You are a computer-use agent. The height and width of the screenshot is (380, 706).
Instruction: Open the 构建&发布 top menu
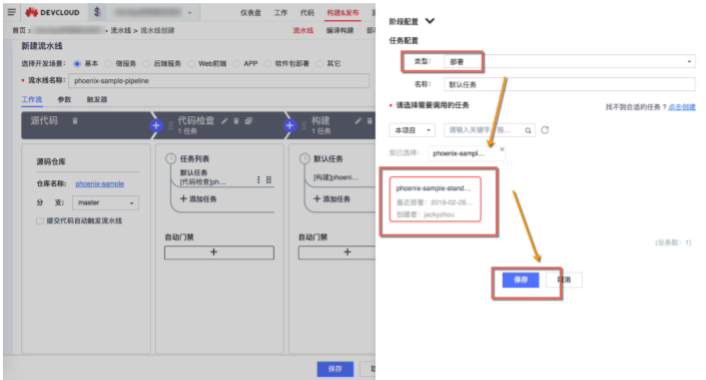(x=343, y=13)
